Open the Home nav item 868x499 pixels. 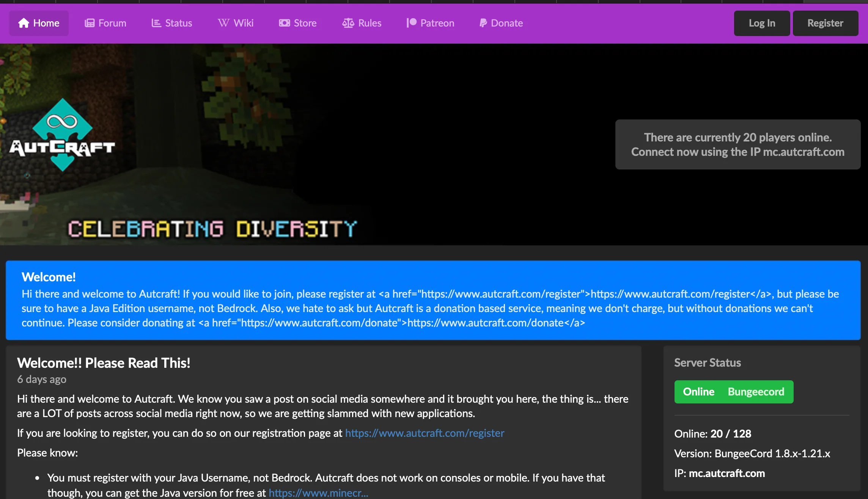(39, 23)
